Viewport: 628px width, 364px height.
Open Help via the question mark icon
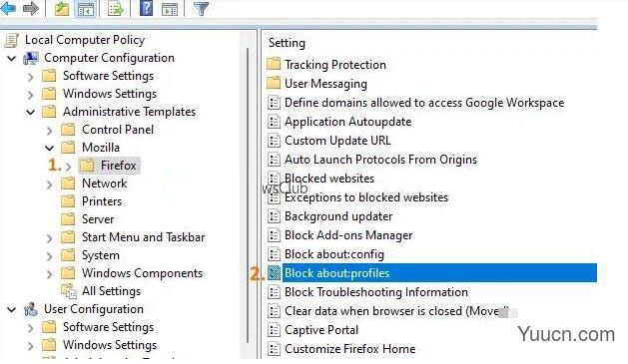click(146, 8)
